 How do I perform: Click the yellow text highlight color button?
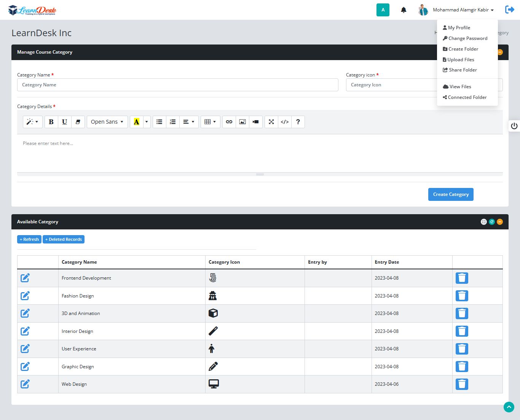click(x=136, y=122)
